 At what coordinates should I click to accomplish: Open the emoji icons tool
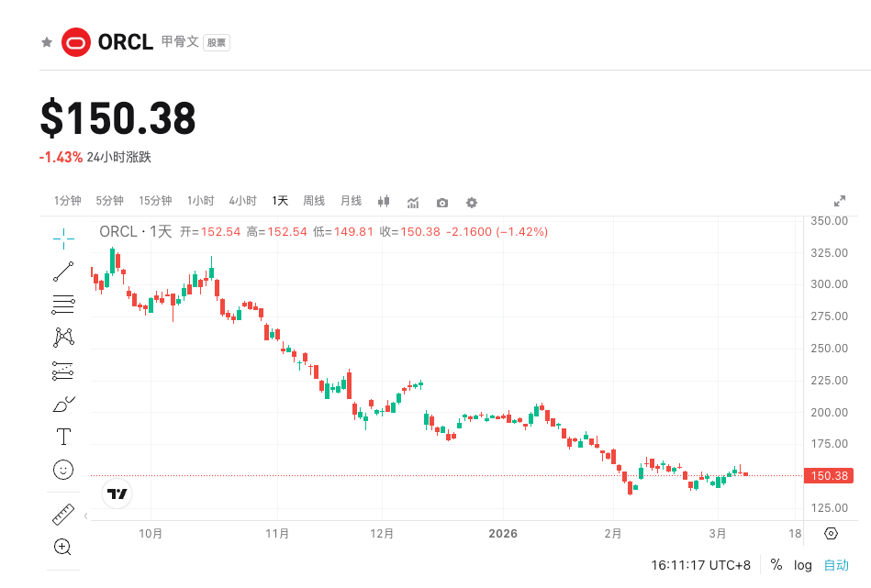(x=63, y=470)
